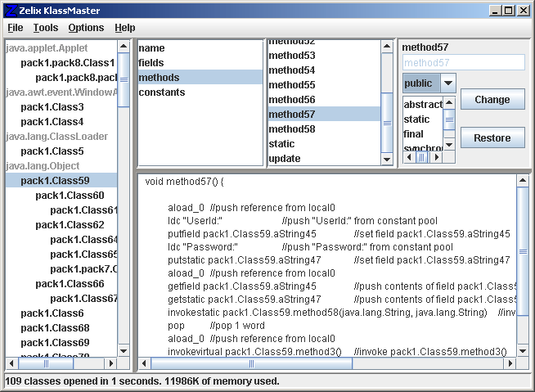Select method56 in the methods list
Image resolution: width=535 pixels, height=392 pixels.
[x=324, y=99]
